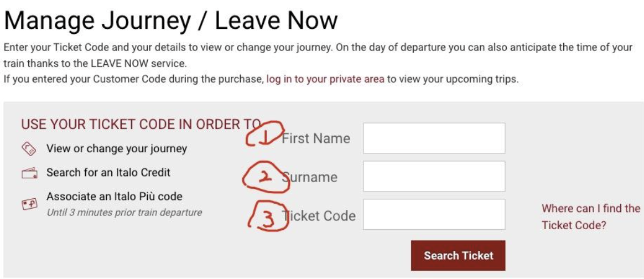
Task: Click the Manage Journey / Leave Now heading
Action: [x=171, y=20]
